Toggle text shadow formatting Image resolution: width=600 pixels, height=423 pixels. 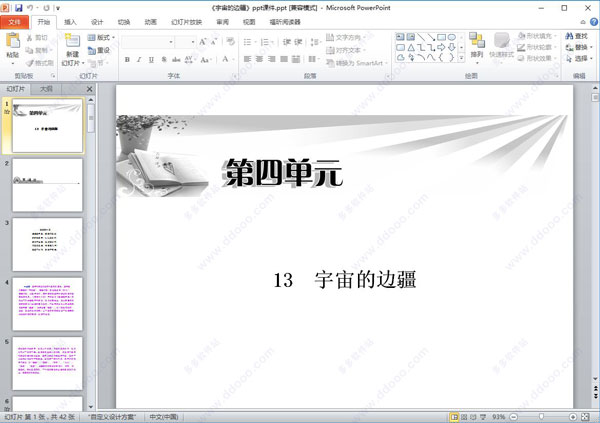164,59
